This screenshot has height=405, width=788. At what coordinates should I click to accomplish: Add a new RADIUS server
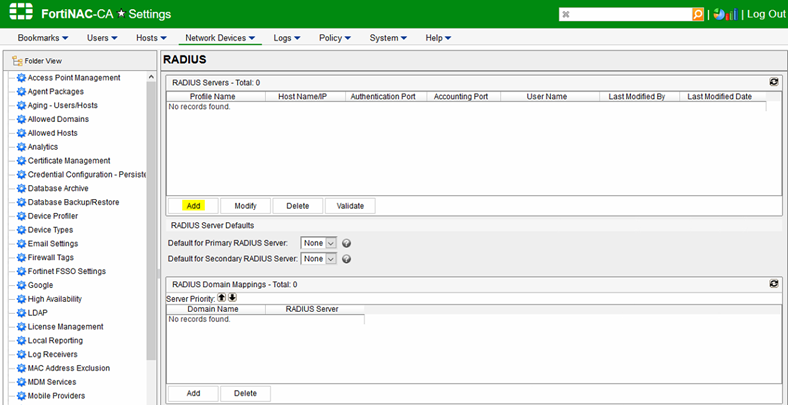click(x=193, y=206)
